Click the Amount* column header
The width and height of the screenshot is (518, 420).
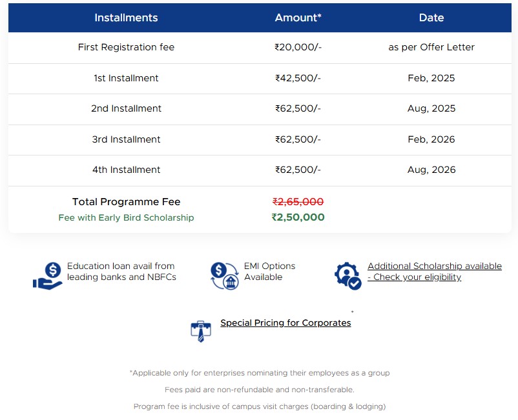(298, 18)
